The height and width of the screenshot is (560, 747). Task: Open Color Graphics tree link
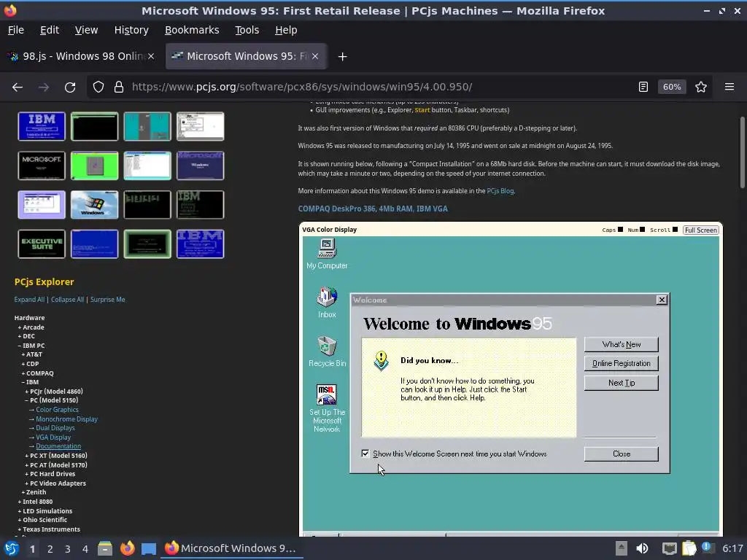coord(57,410)
